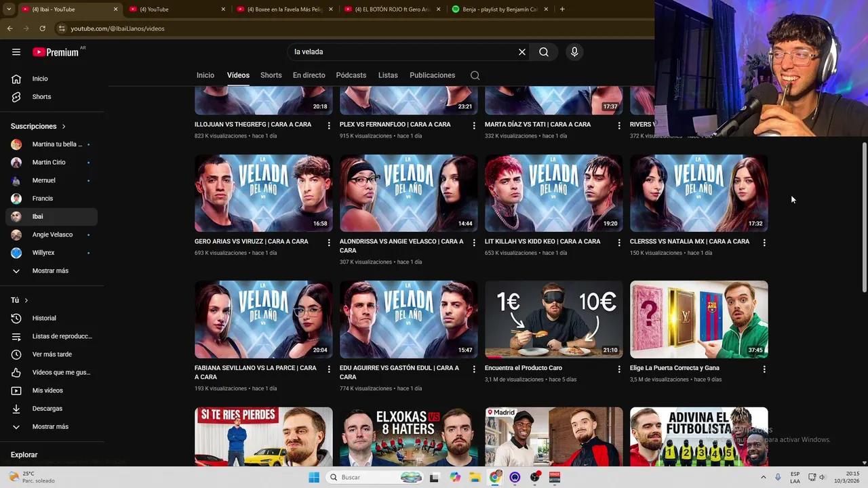Open options menu for Gero Arias vs Viruzz video
Viewport: 868px width, 488px height.
coord(329,243)
